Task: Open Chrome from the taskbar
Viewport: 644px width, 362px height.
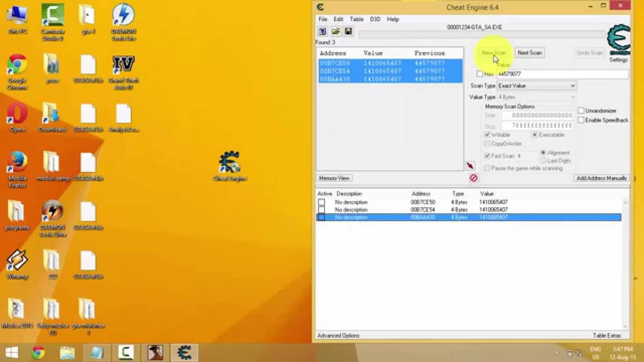Action: click(x=38, y=352)
